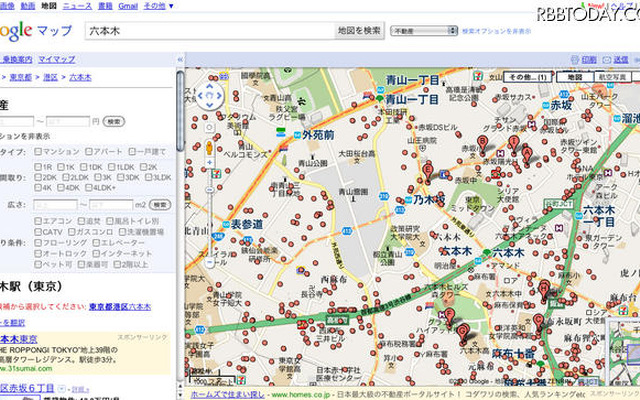This screenshot has height=400, width=640.
Task: Pan the map up with arrow control
Action: [x=210, y=86]
